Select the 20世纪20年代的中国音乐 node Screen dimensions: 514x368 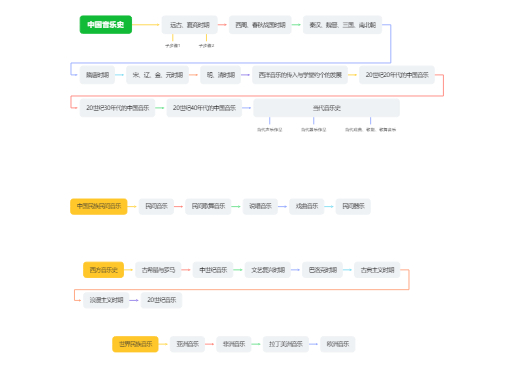point(397,75)
